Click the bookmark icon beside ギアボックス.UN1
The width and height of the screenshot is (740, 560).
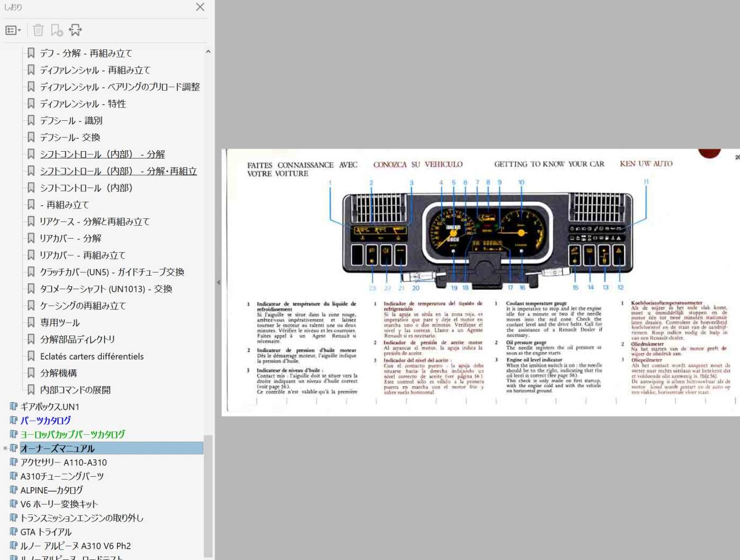tap(14, 406)
